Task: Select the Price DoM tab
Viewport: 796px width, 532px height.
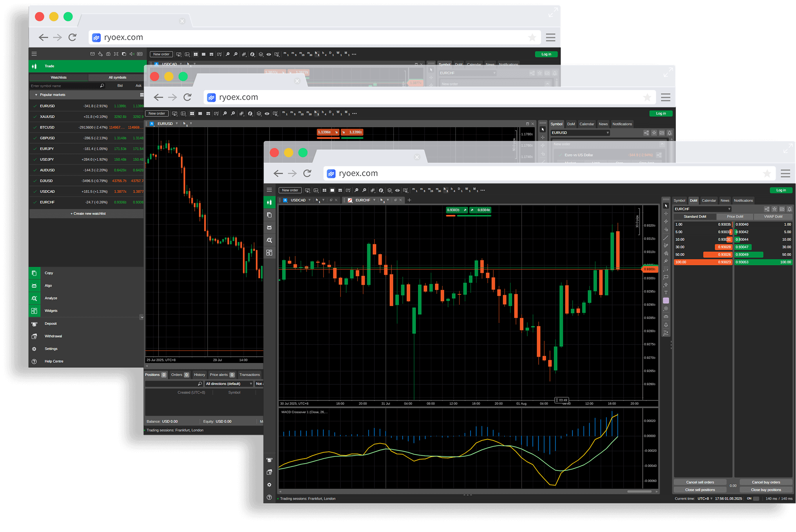Action: pyautogui.click(x=734, y=216)
